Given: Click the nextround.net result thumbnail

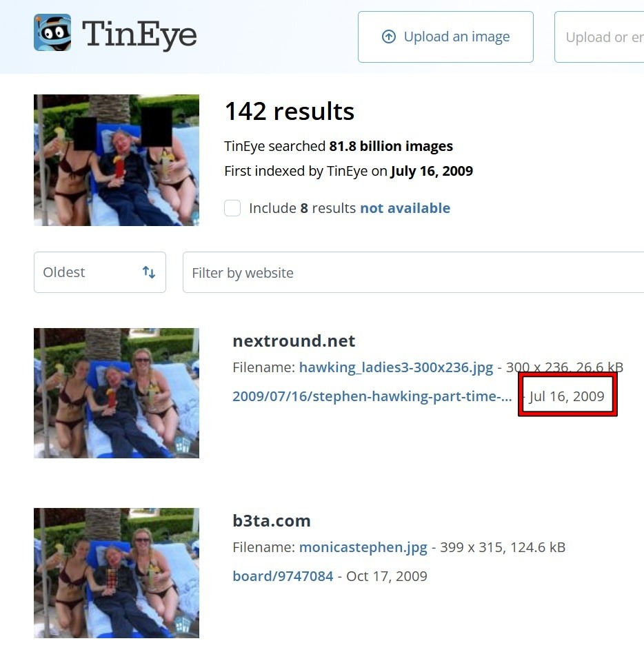Looking at the screenshot, I should pyautogui.click(x=117, y=394).
